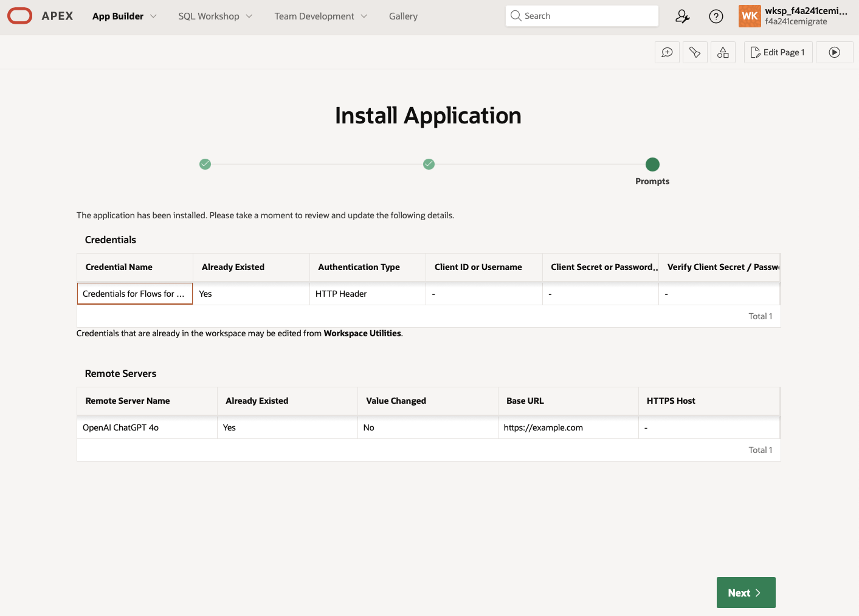Viewport: 859px width, 616px height.
Task: Click the first completed wizard step
Action: pyautogui.click(x=205, y=164)
